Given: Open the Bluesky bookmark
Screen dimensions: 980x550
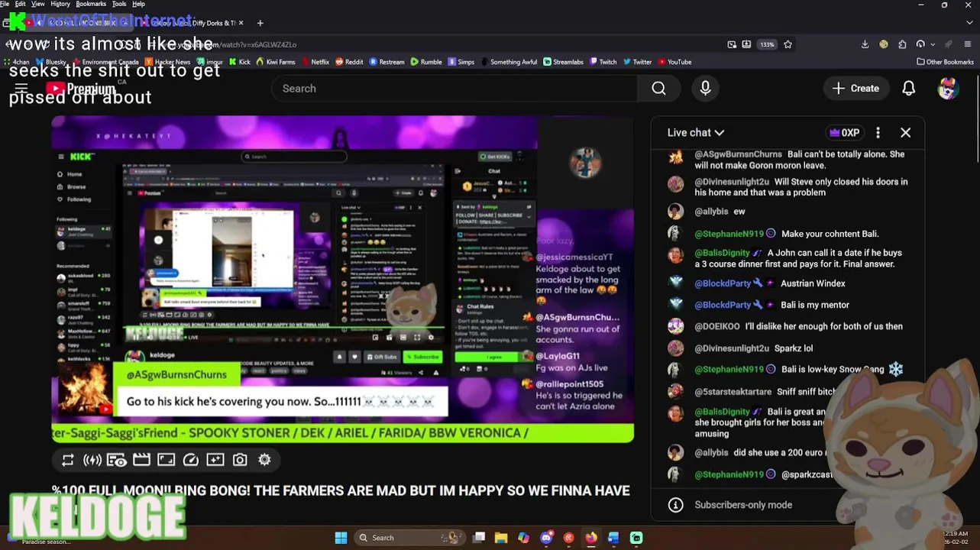Looking at the screenshot, I should (x=50, y=62).
